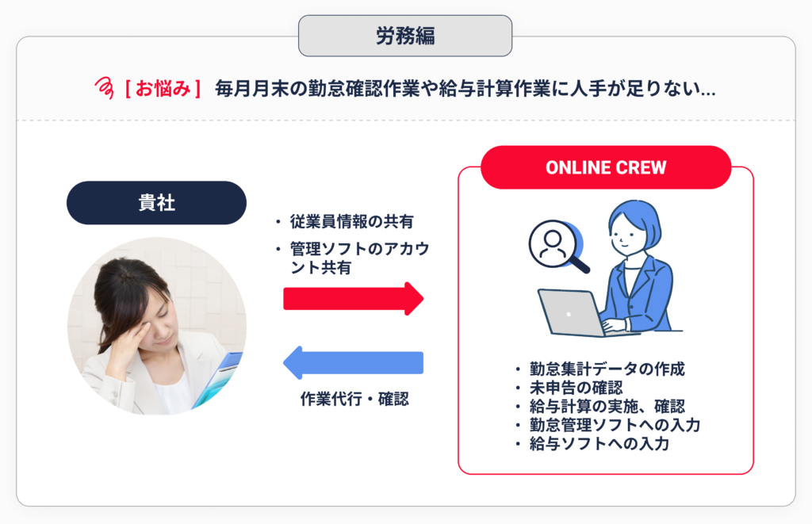Click the ONLINE CREW red button
812x524 pixels.
[606, 167]
